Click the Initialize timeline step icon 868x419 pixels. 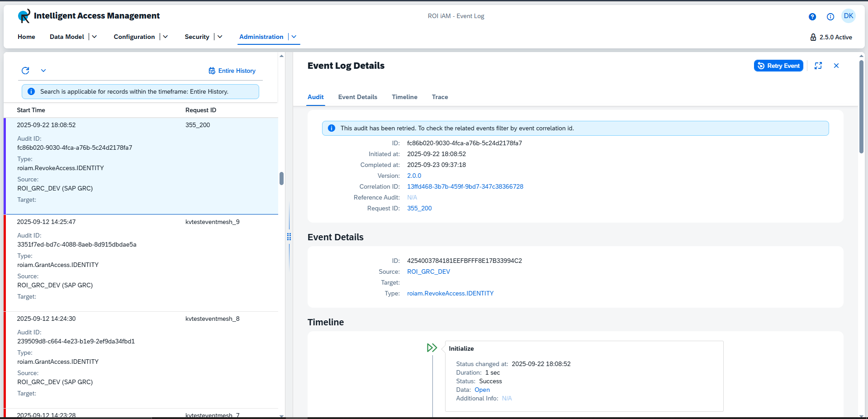[432, 348]
